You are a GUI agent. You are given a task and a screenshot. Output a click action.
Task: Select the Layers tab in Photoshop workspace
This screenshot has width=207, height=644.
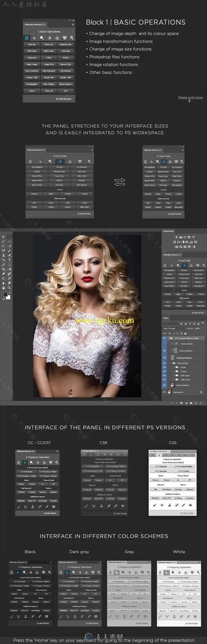[x=166, y=318]
